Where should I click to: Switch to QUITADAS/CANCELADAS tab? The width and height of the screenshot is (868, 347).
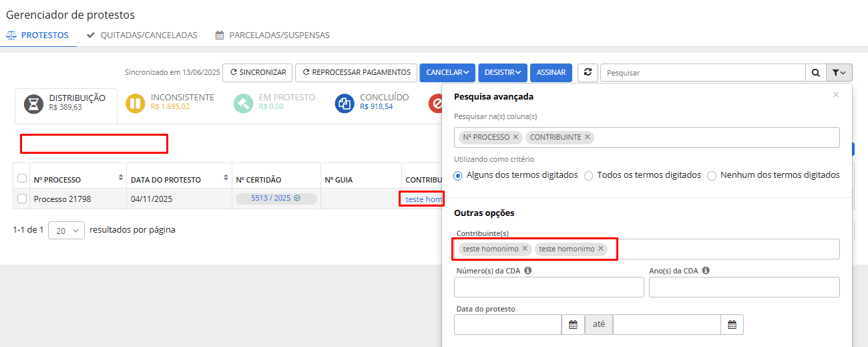(x=142, y=35)
